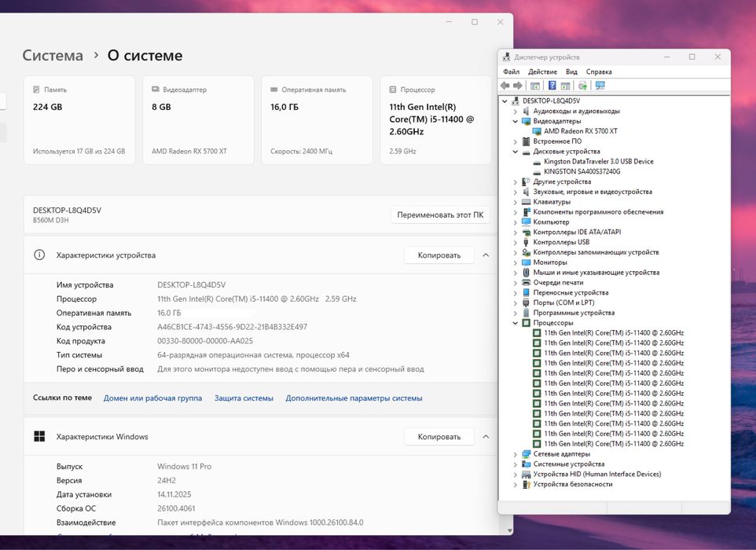This screenshot has height=550, width=756.
Task: Click the HID icon beside Устройства HID
Action: pos(526,475)
